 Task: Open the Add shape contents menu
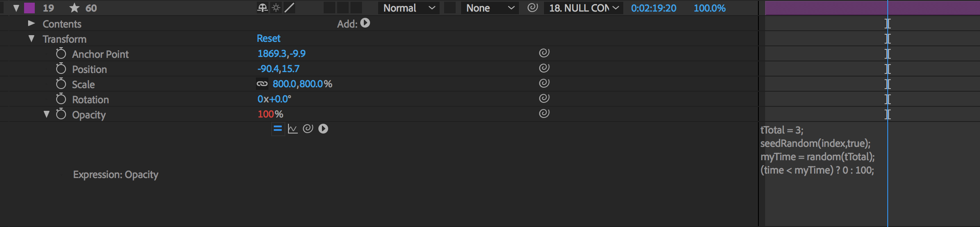click(x=365, y=23)
